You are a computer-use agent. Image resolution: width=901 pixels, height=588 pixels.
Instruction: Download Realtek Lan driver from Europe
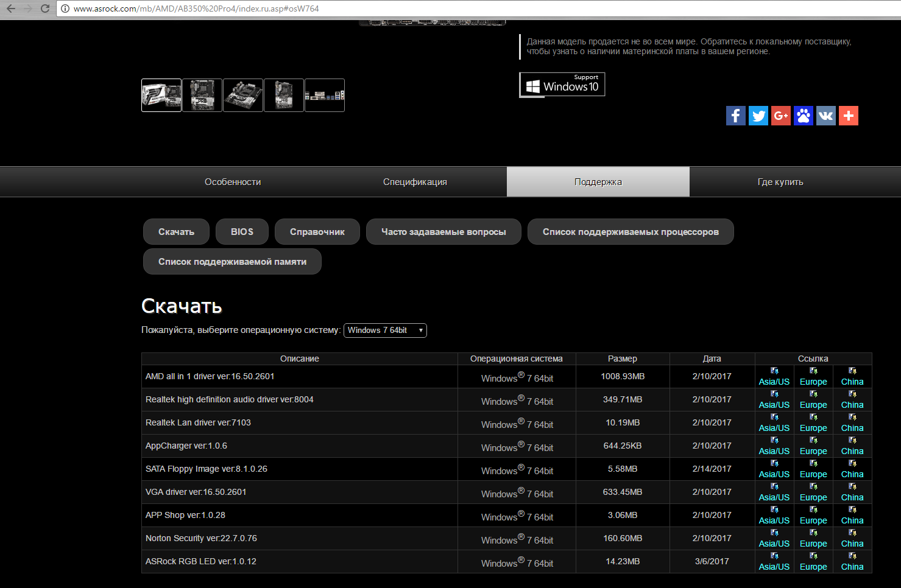coord(813,422)
